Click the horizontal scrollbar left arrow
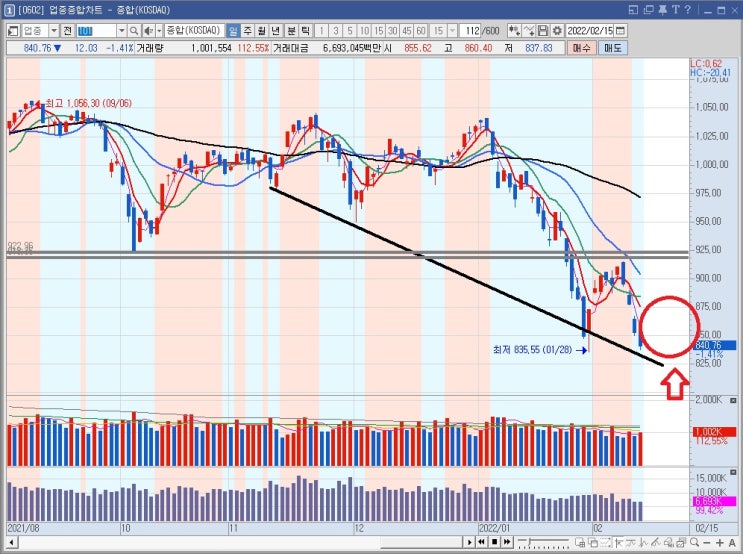743x554 pixels. (12, 543)
